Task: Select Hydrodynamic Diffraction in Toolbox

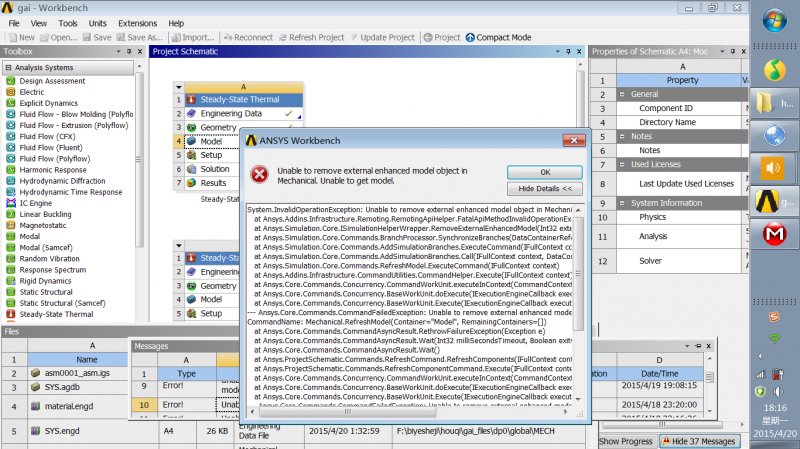Action: point(62,181)
